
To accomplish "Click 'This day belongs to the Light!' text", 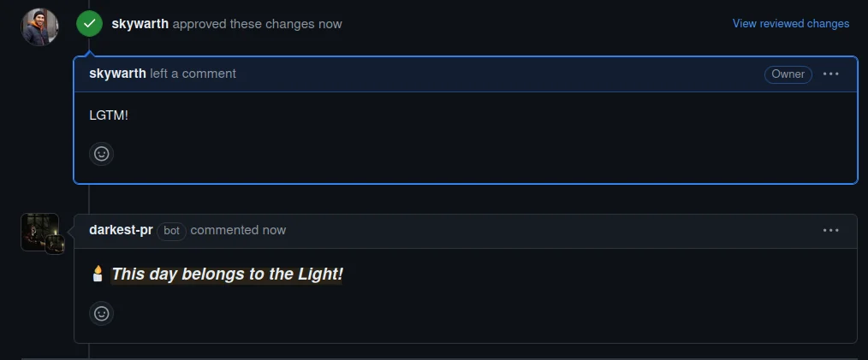I will click(227, 274).
